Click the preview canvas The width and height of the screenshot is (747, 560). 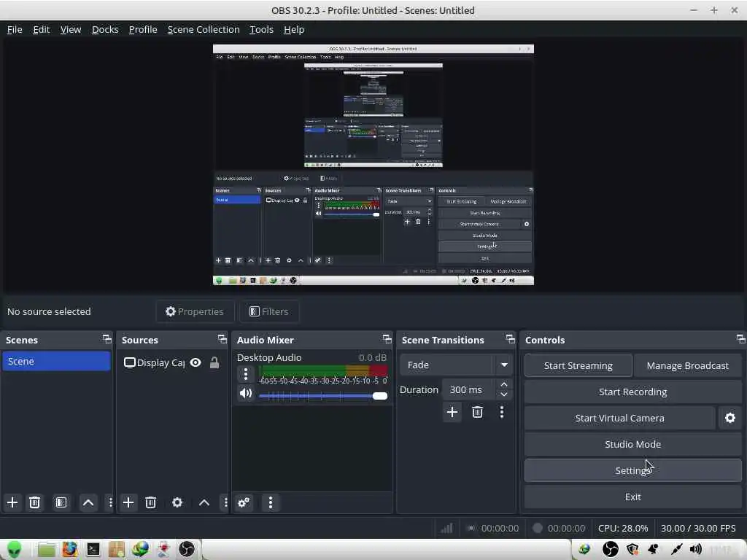[373, 164]
